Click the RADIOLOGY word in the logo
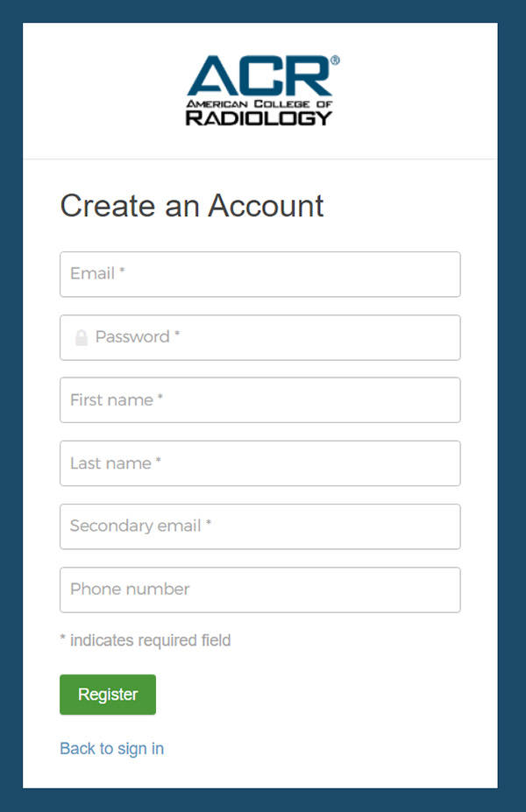The image size is (526, 812). (x=259, y=117)
